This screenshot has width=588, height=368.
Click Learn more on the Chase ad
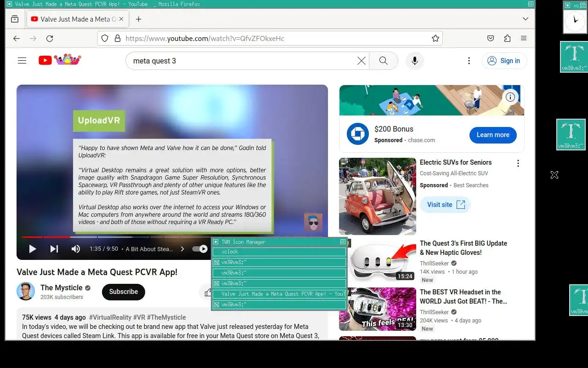tap(493, 135)
